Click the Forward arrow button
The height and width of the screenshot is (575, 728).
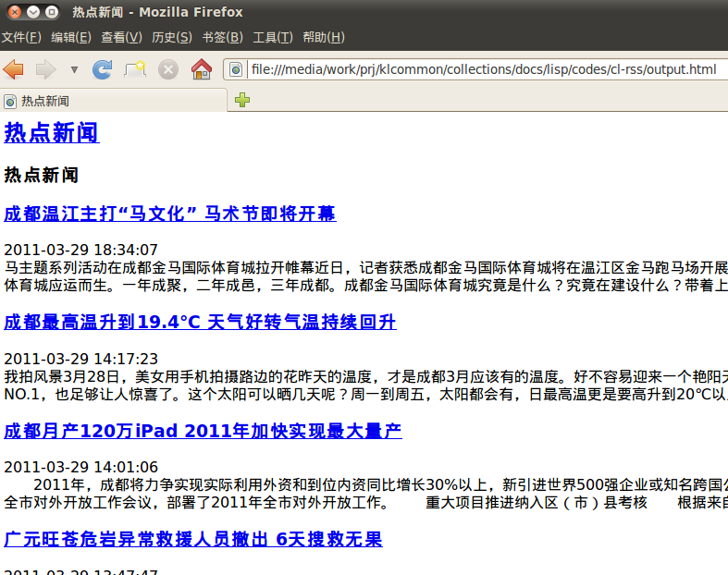[x=44, y=70]
